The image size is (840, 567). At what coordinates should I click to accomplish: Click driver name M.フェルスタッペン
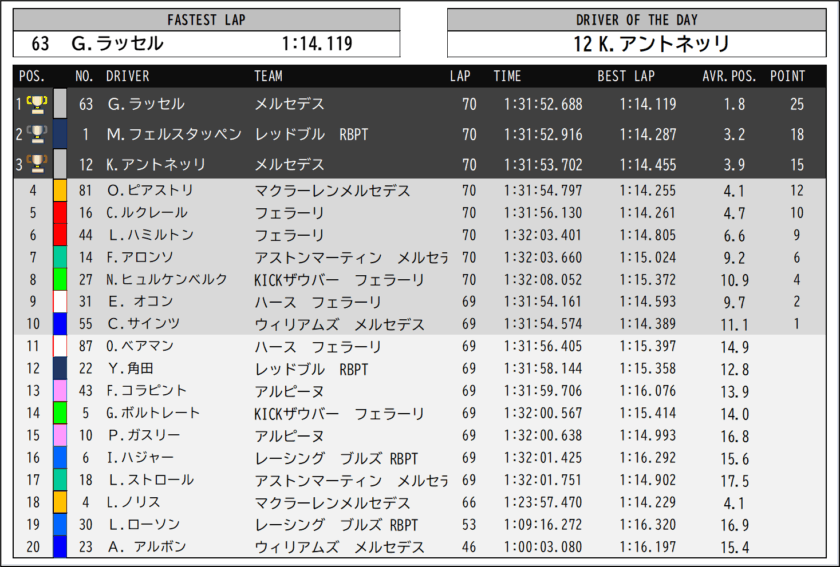(174, 134)
